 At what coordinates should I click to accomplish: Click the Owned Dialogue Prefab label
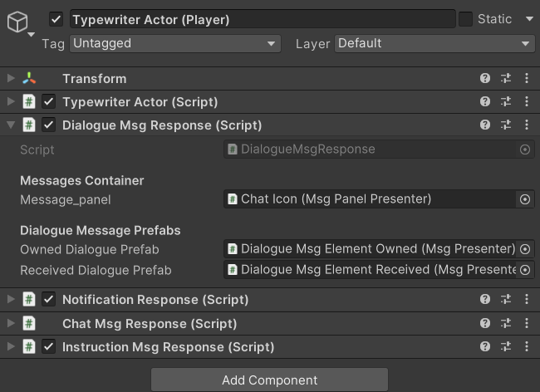point(90,249)
